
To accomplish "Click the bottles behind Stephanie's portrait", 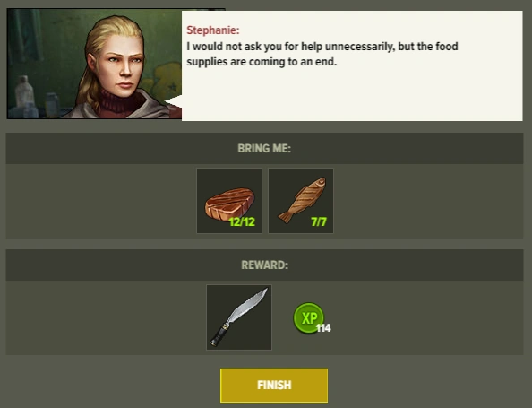I will click(x=36, y=99).
